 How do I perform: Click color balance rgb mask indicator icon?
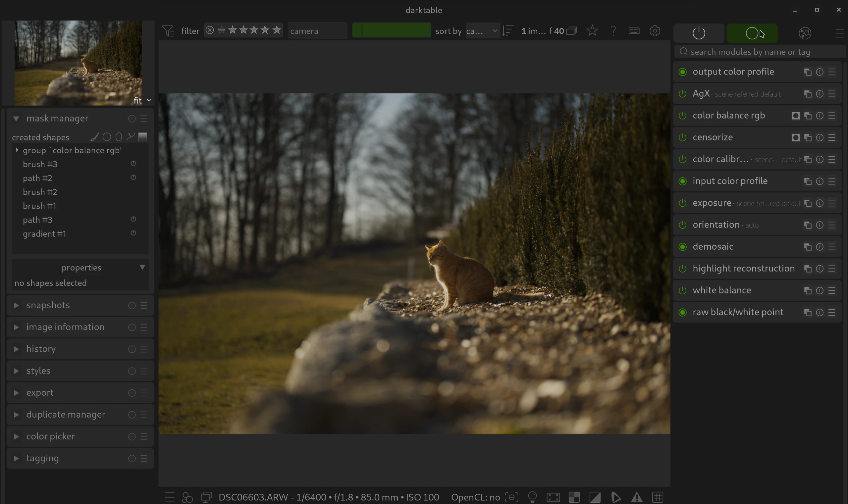pos(795,116)
